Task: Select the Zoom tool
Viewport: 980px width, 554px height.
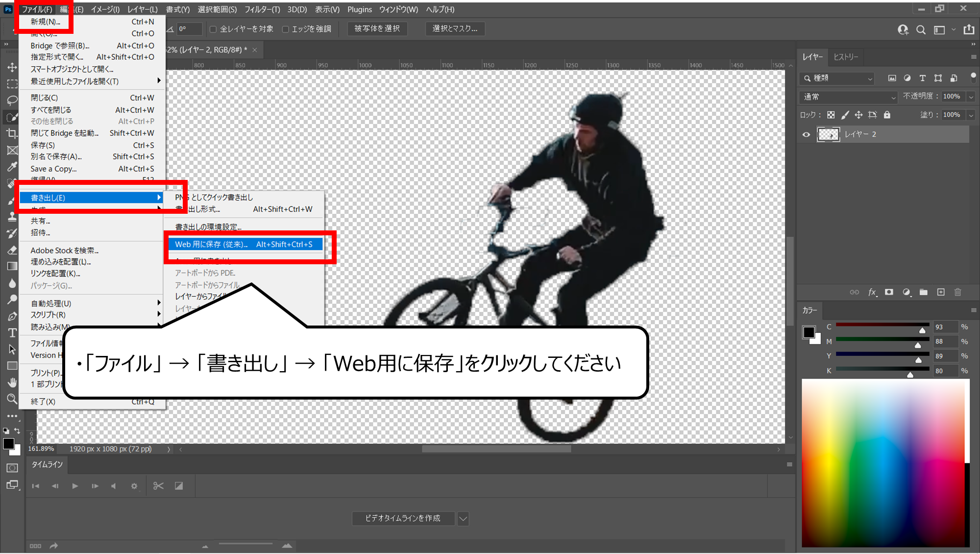Action: 12,399
